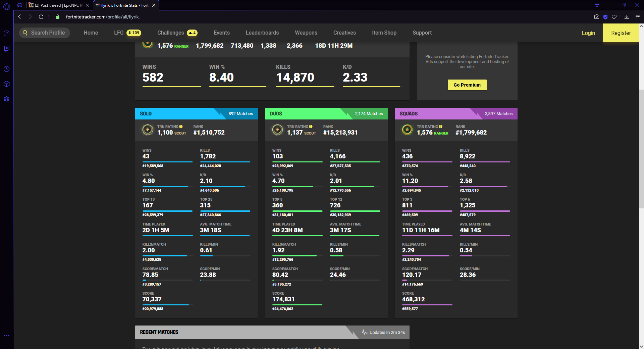Click the Solo score value 70,337
The image size is (644, 349).
coord(152,299)
